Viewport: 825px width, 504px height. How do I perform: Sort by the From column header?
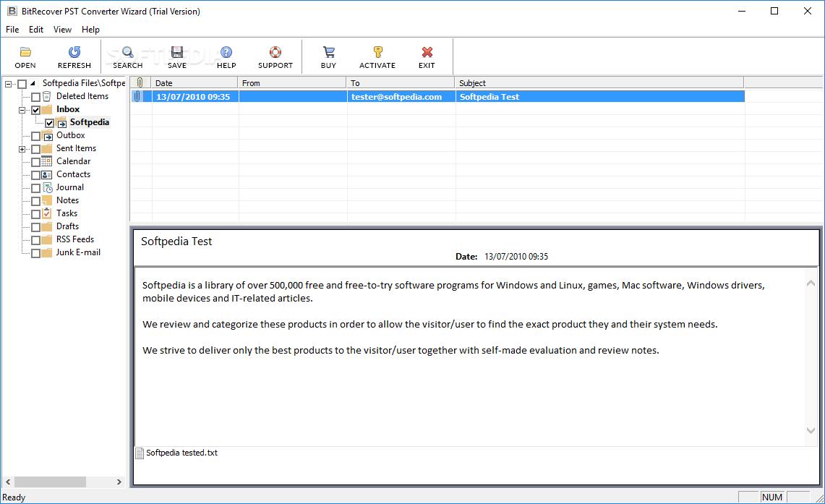coord(292,82)
